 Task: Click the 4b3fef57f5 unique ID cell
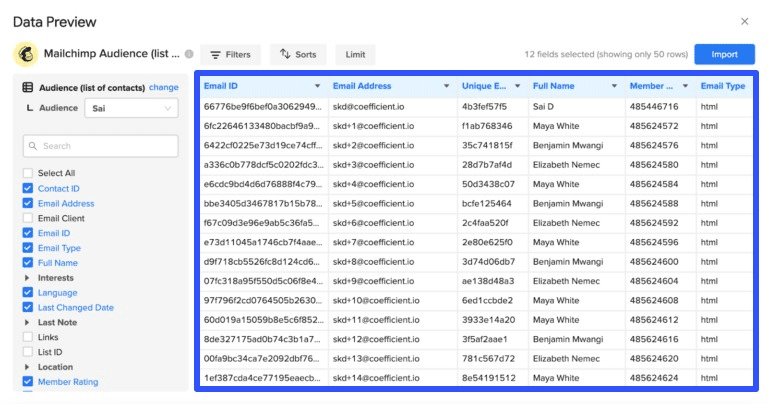(493, 107)
